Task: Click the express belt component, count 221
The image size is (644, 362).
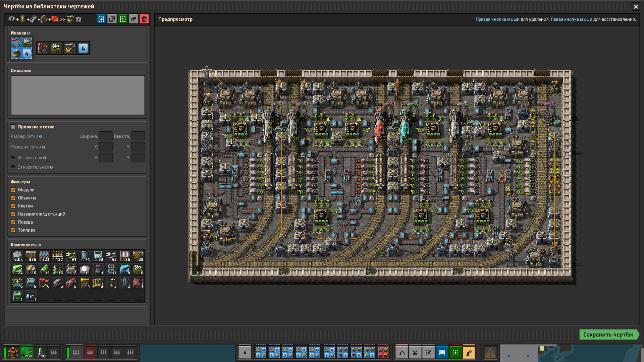Action: click(x=44, y=256)
